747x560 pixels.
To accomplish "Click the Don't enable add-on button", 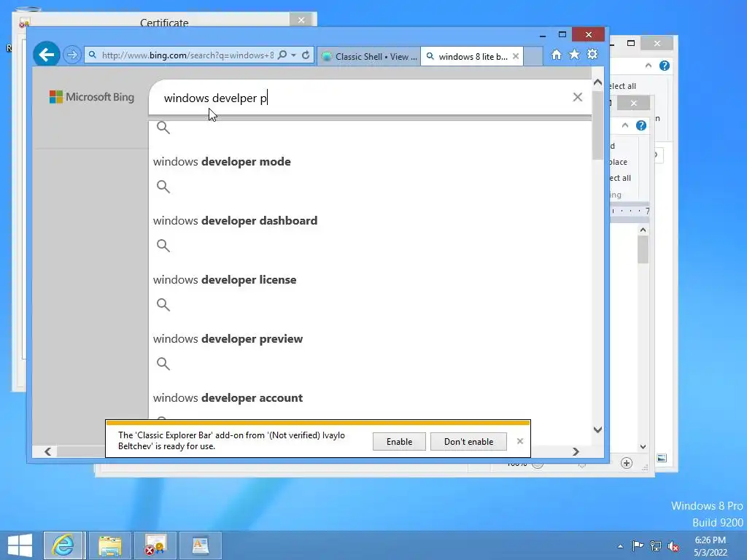I will click(x=468, y=441).
